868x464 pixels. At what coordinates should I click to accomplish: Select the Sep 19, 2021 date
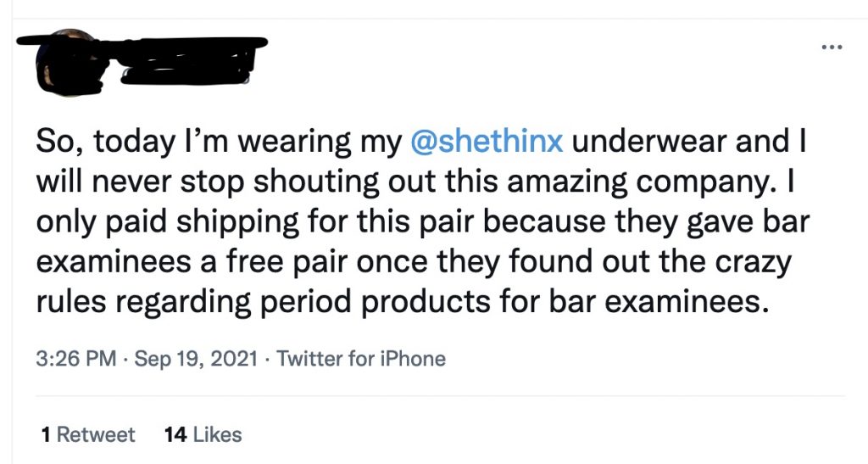tap(196, 359)
